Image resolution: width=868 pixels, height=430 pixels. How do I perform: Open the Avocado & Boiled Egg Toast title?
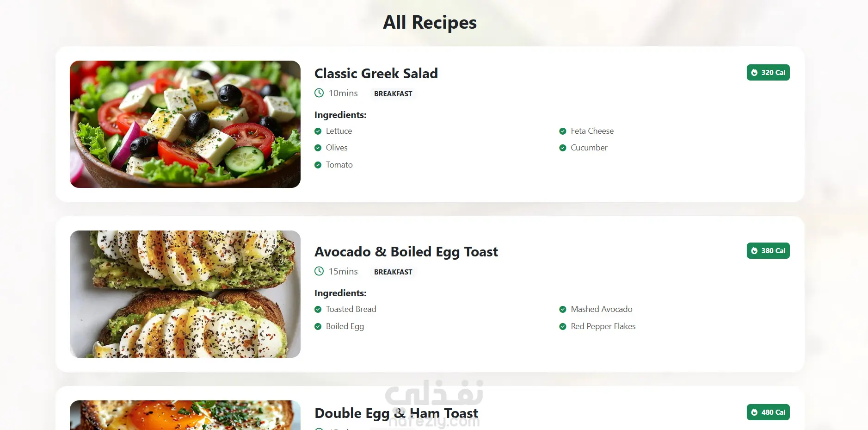[x=406, y=252]
